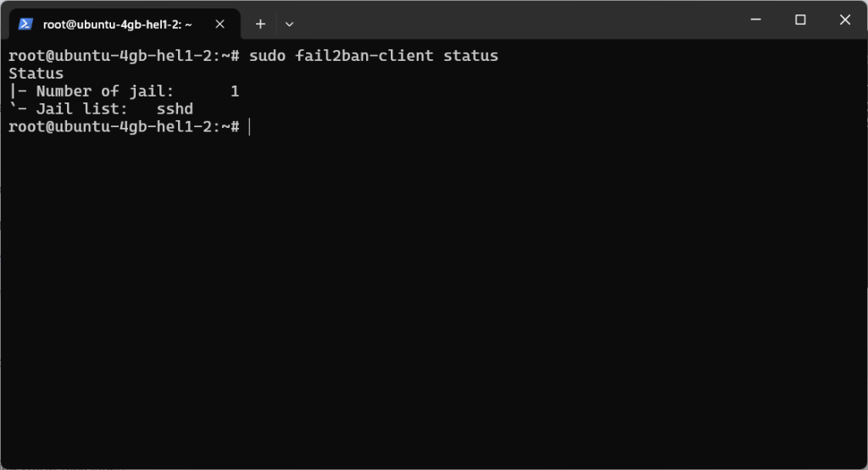This screenshot has height=470, width=868.
Task: Select the root@ubuntu-4gb-hel1-2 tab title
Action: (x=117, y=25)
